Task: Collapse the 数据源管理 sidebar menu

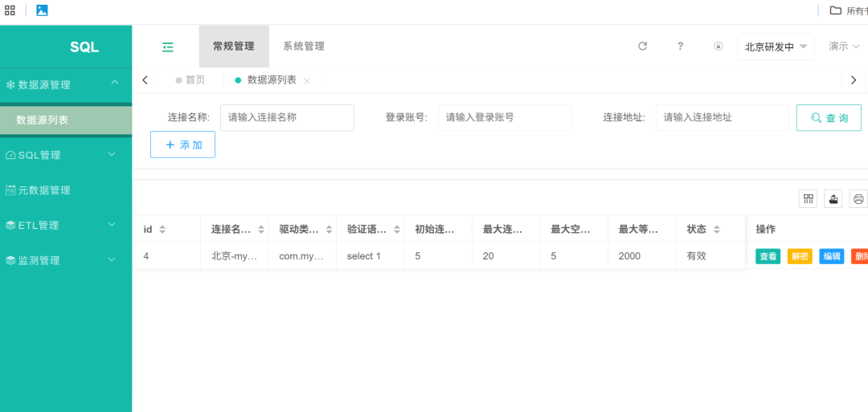Action: point(66,84)
